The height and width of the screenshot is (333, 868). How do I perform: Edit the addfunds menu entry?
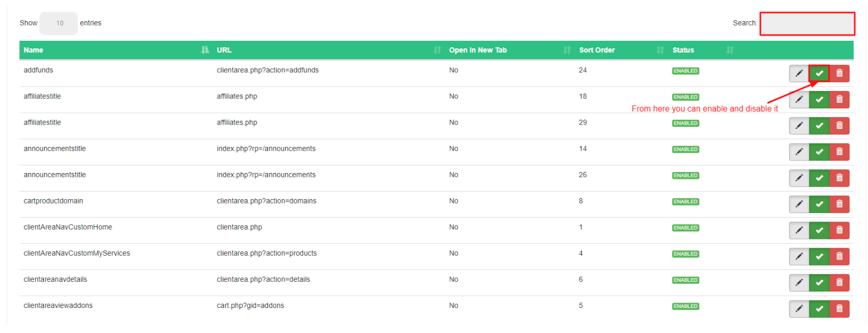coord(798,73)
